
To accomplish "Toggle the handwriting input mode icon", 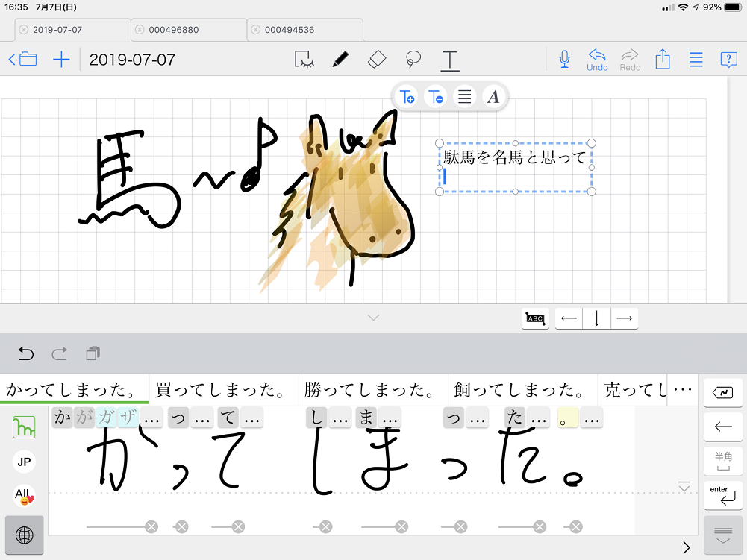I will (x=24, y=427).
